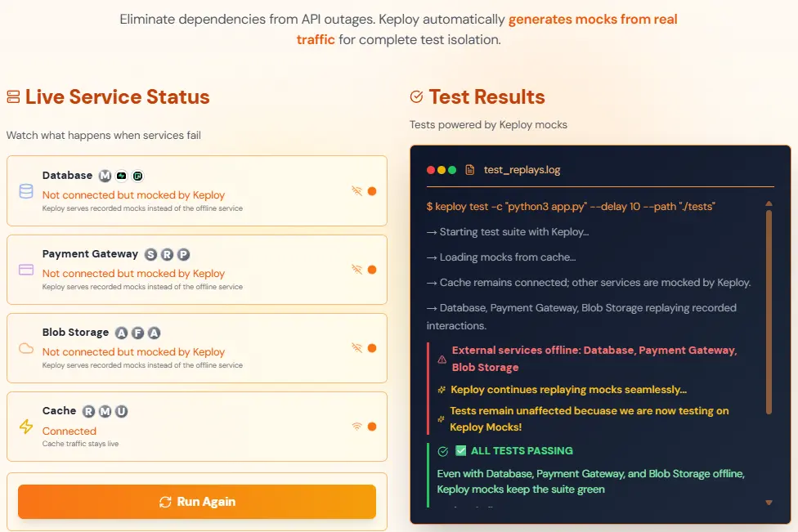Click the wifi-off icon in Payment Gateway card
Screen dimensions: 798x532
pos(356,269)
